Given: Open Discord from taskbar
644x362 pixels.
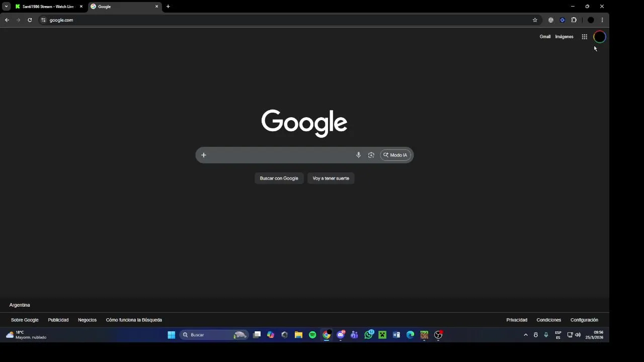Looking at the screenshot, I should click(341, 335).
